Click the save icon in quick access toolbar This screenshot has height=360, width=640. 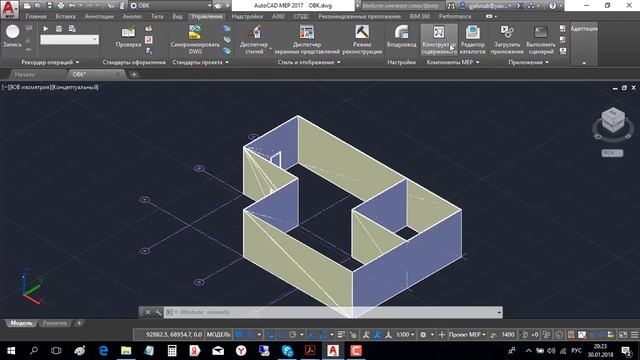point(49,6)
